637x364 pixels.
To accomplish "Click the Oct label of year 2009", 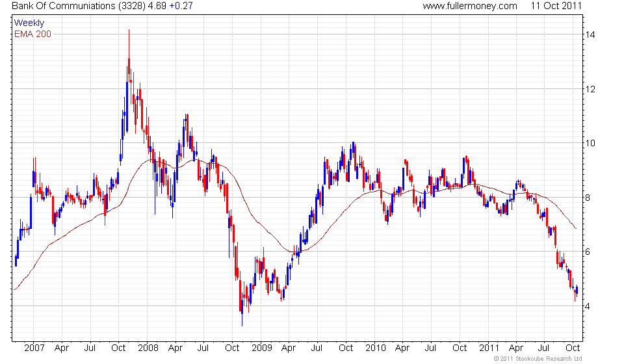I will [x=346, y=348].
